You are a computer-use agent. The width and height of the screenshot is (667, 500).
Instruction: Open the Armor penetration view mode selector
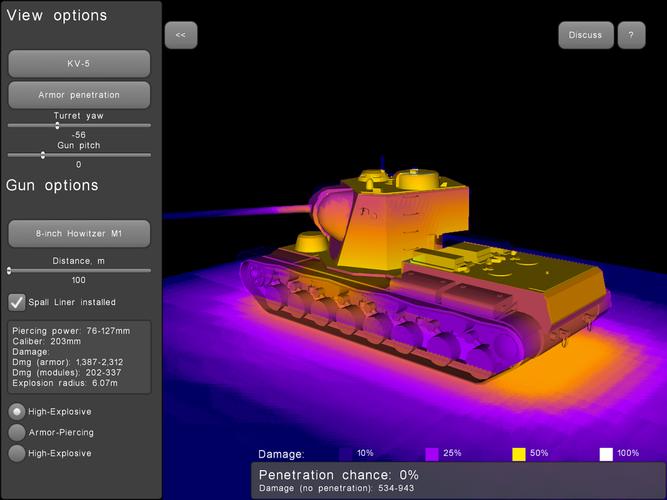79,94
